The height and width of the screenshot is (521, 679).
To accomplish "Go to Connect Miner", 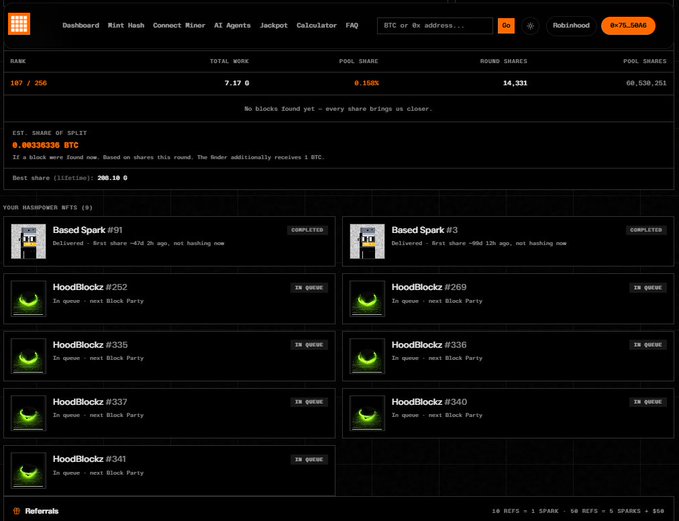I will (179, 26).
